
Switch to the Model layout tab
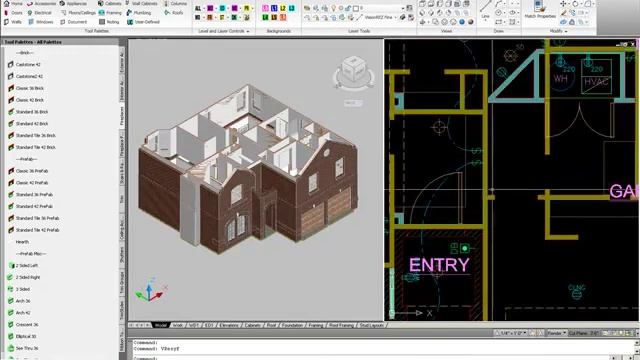pos(161,325)
